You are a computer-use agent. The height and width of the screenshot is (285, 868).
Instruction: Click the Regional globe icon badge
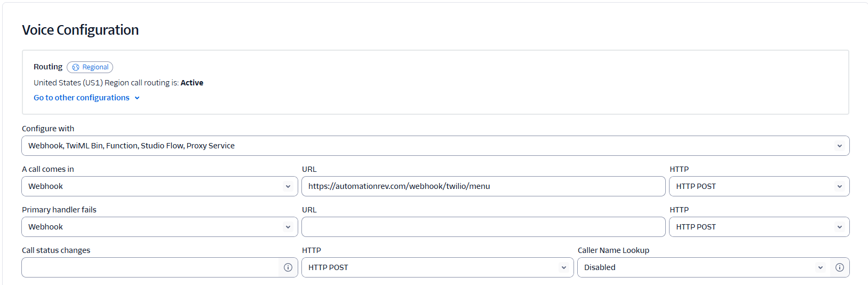(x=76, y=67)
